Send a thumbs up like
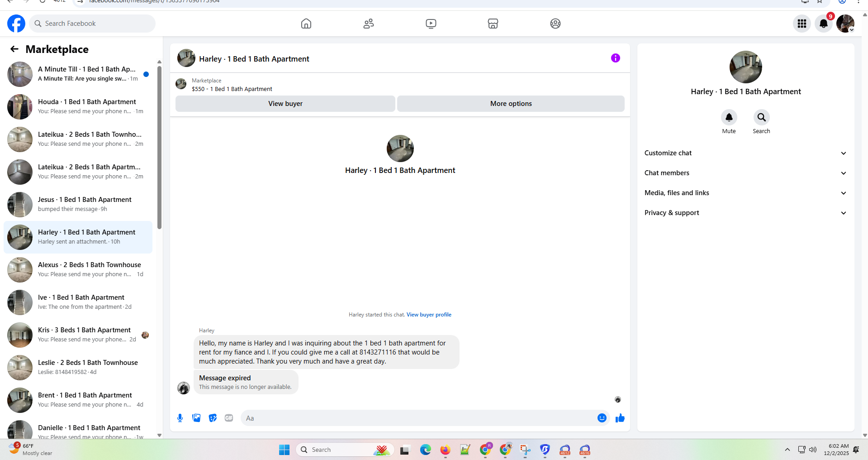 [x=620, y=418]
